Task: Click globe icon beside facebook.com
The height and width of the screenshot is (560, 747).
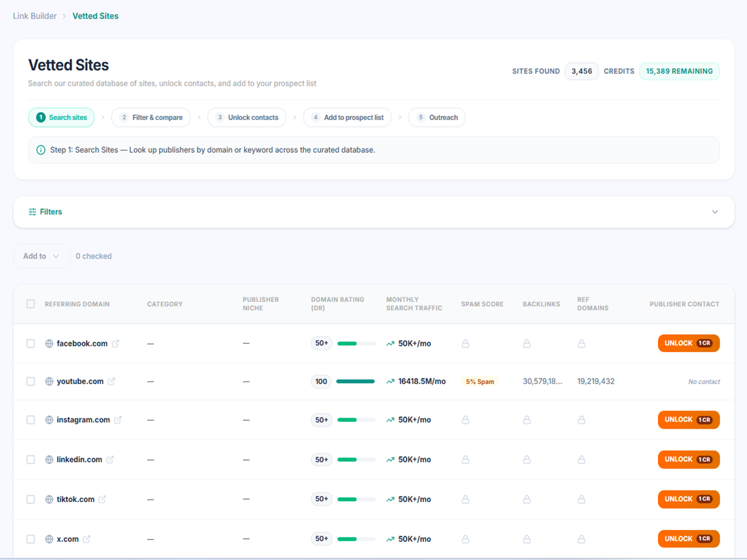Action: 49,343
